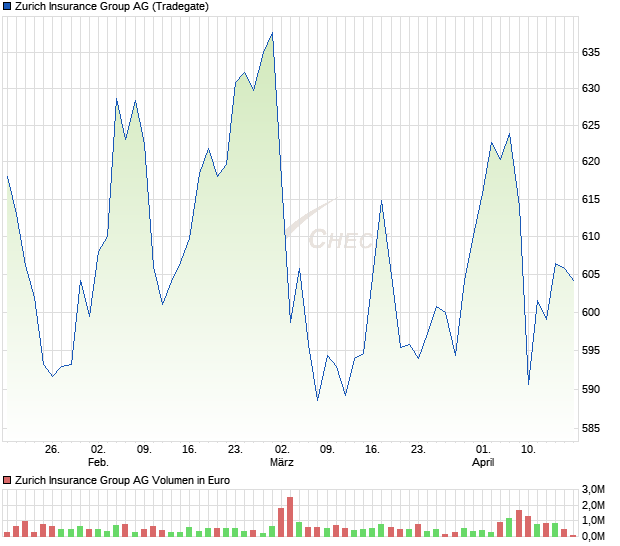The height and width of the screenshot is (546, 620).
Task: Click the 2,0M volume axis label
Action: click(593, 505)
